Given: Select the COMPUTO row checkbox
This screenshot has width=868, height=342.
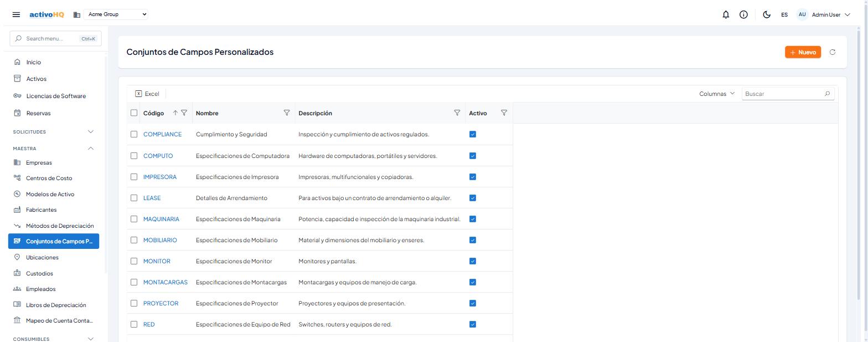Looking at the screenshot, I should [134, 156].
